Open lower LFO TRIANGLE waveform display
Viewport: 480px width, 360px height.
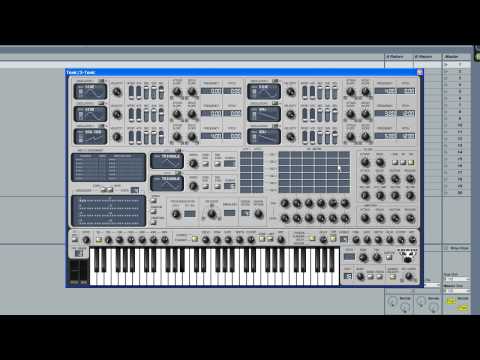point(167,183)
